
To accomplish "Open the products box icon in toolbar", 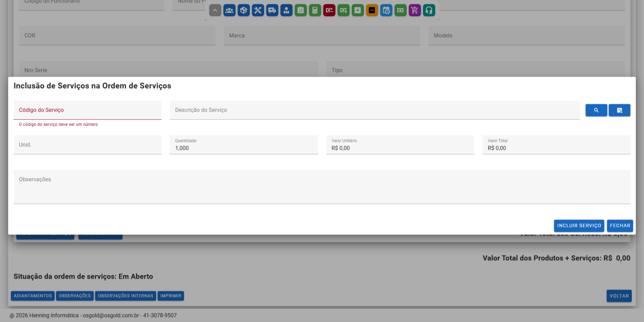I will tap(244, 10).
